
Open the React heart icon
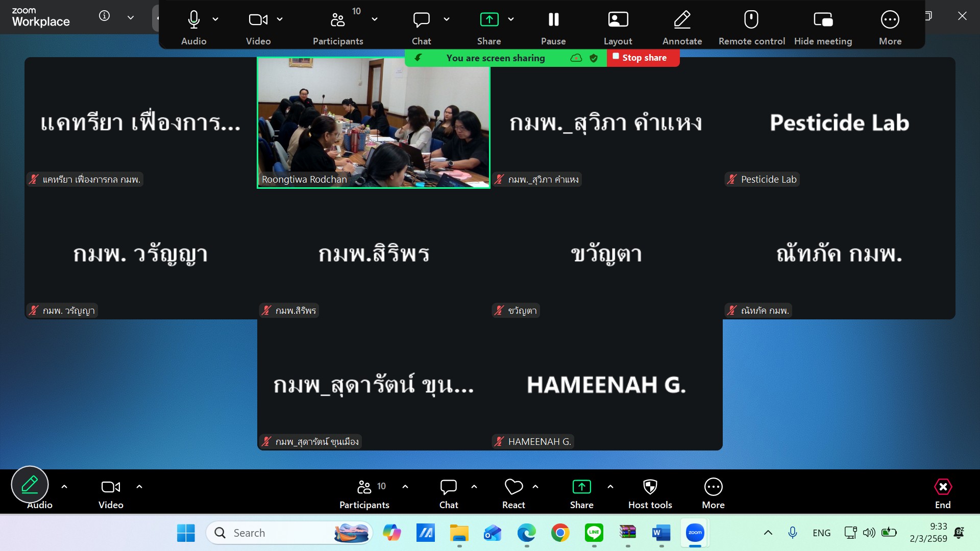coord(513,487)
